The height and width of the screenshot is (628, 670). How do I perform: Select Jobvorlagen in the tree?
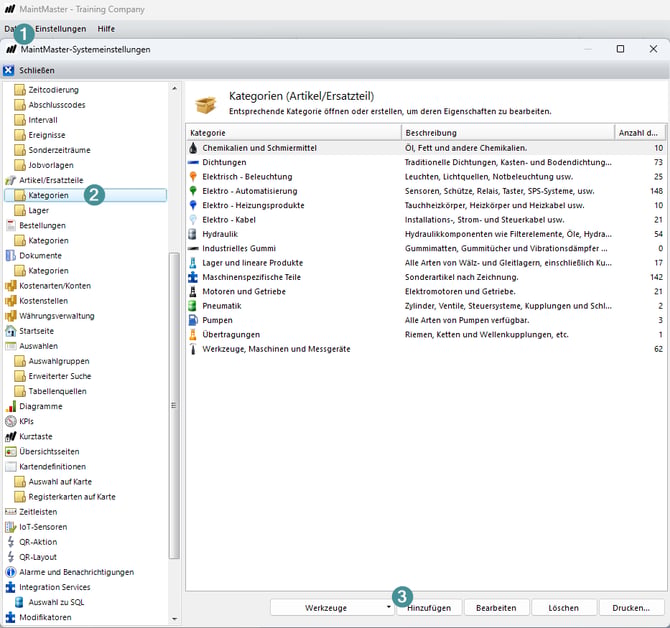(x=51, y=165)
